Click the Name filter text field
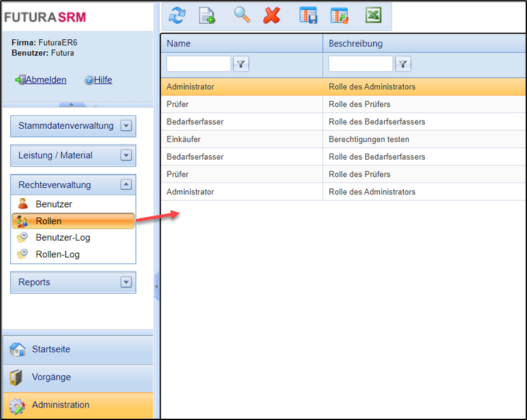 pyautogui.click(x=198, y=64)
